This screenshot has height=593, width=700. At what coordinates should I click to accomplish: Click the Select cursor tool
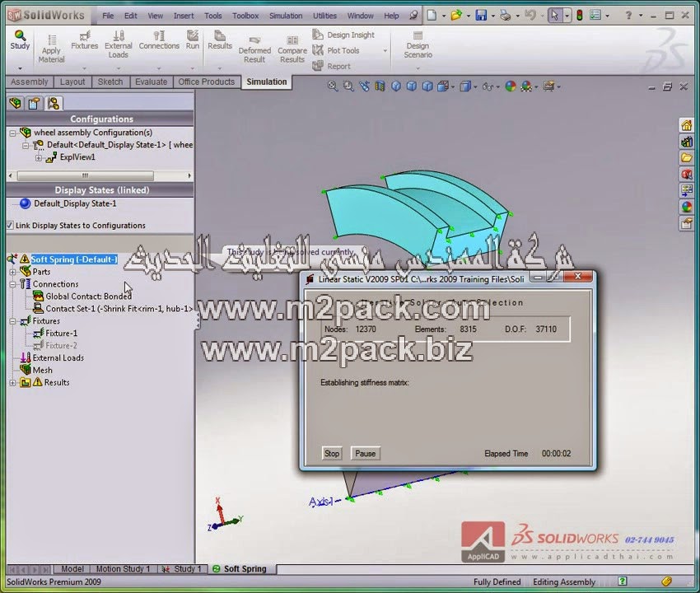[554, 16]
